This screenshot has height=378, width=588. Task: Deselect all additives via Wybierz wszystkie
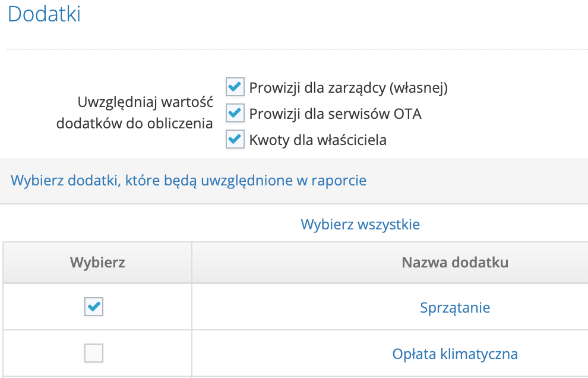click(360, 224)
